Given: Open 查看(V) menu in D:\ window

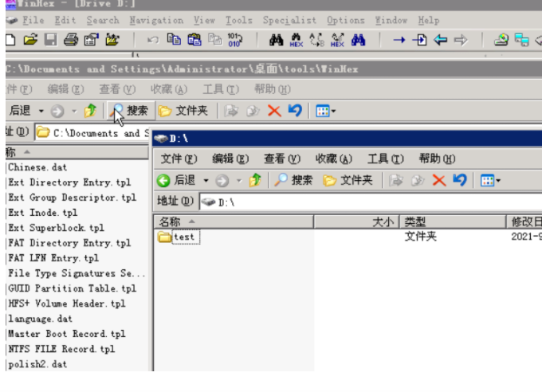Looking at the screenshot, I should (282, 159).
